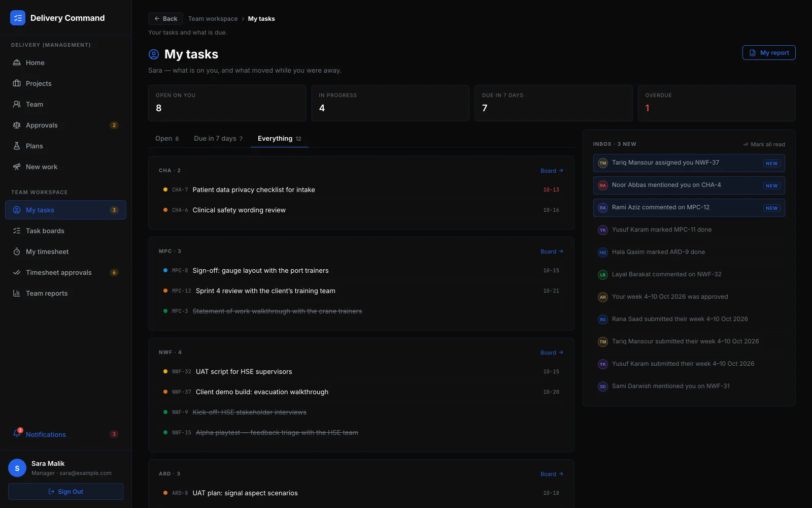Open task MPC-12 Sprint 4 review

[x=361, y=291]
